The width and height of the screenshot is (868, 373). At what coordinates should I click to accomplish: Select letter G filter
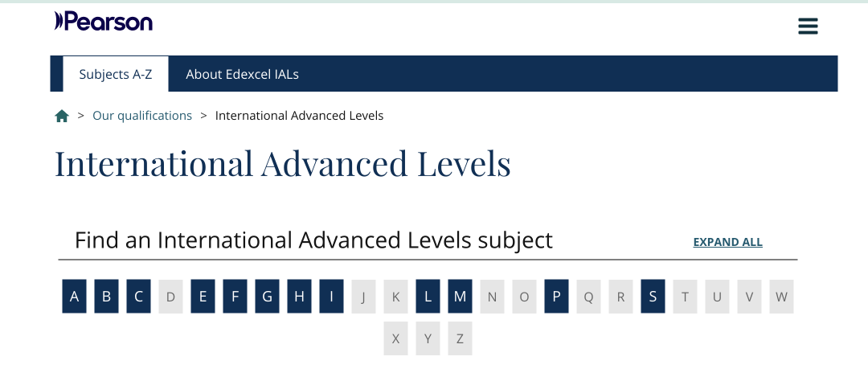tap(267, 296)
